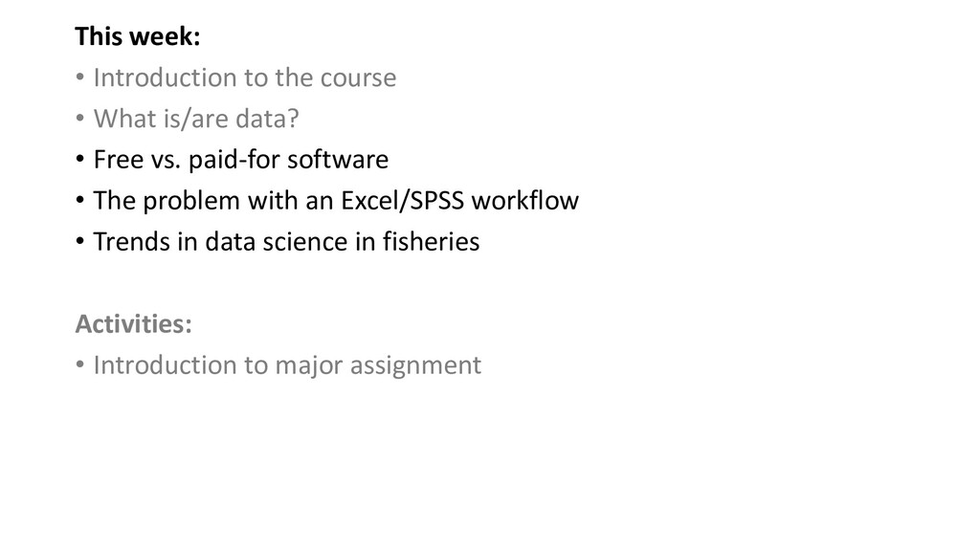
Task: Select the 'Introduction to the course' line
Action: [244, 77]
